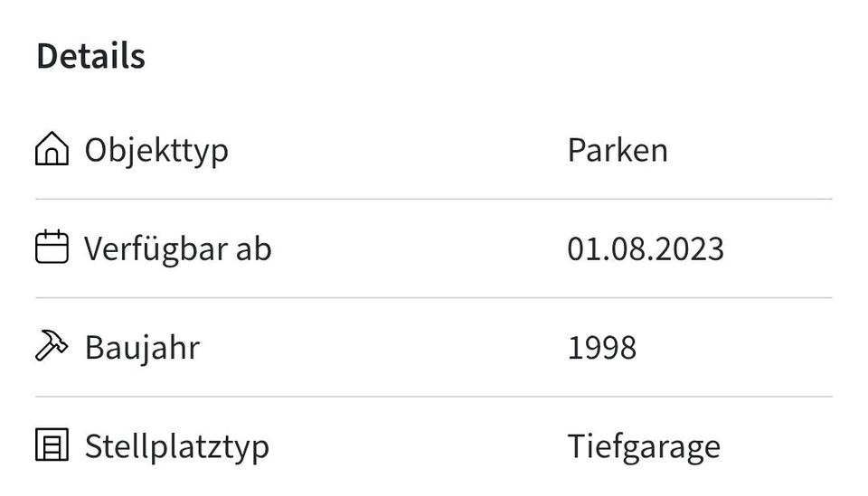Viewport: 868px width, 496px height.
Task: Select the construction year value 1998
Action: click(602, 347)
